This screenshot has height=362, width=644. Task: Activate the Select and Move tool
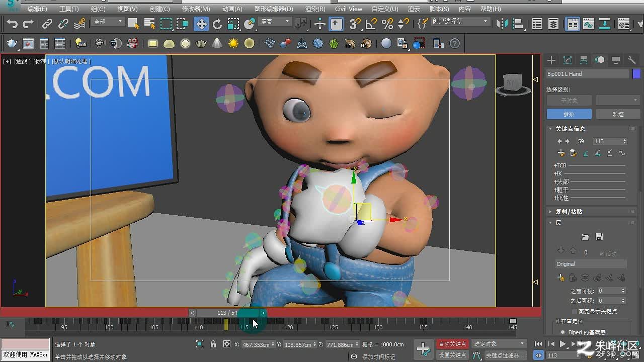201,24
